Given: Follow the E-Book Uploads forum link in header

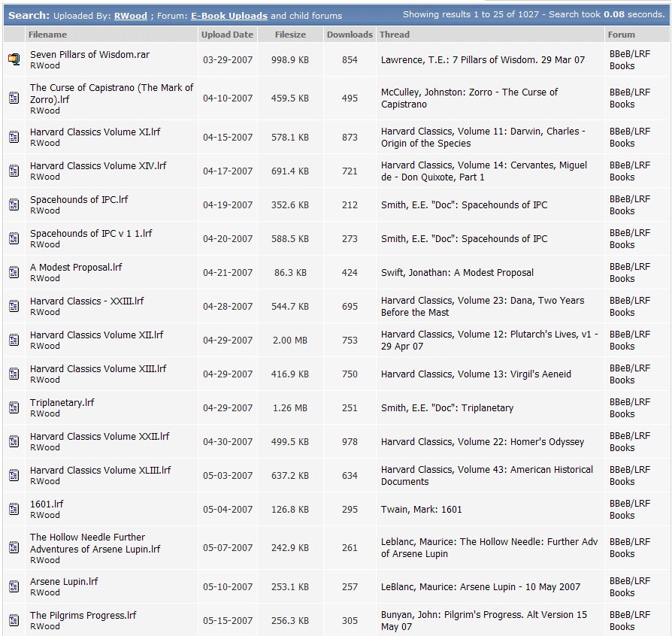Looking at the screenshot, I should click(229, 16).
